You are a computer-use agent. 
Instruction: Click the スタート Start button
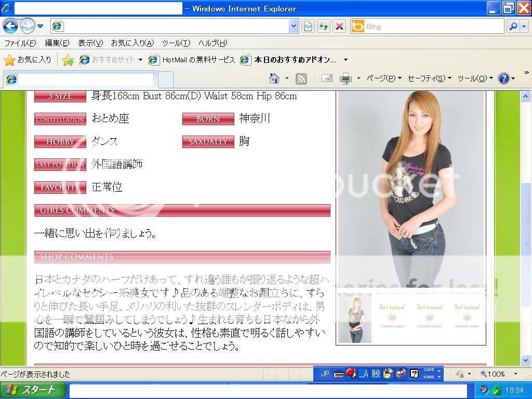(x=33, y=390)
